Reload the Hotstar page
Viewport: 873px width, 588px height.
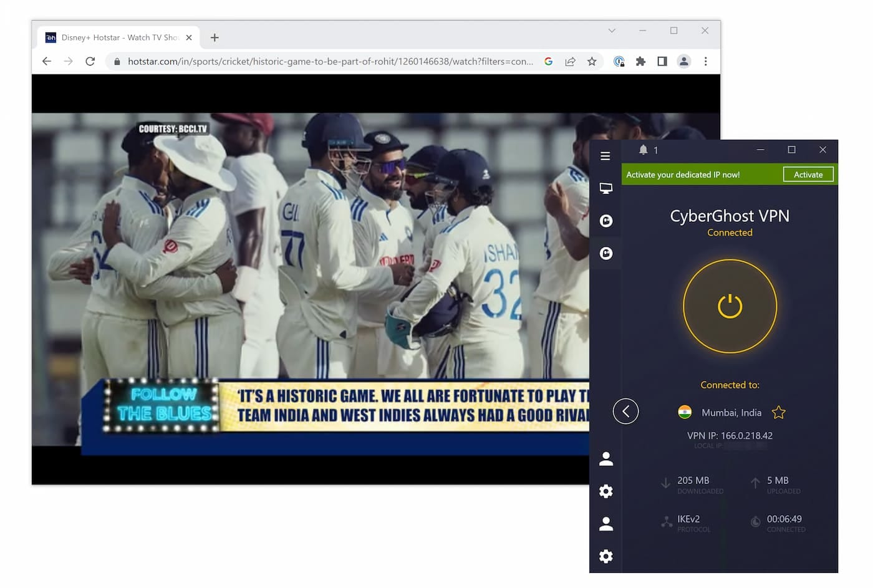tap(90, 61)
